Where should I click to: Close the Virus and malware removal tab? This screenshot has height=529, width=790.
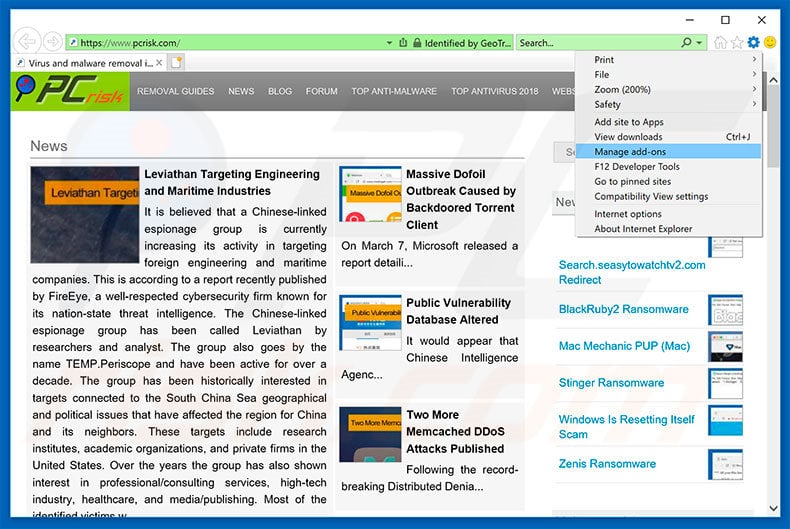159,62
